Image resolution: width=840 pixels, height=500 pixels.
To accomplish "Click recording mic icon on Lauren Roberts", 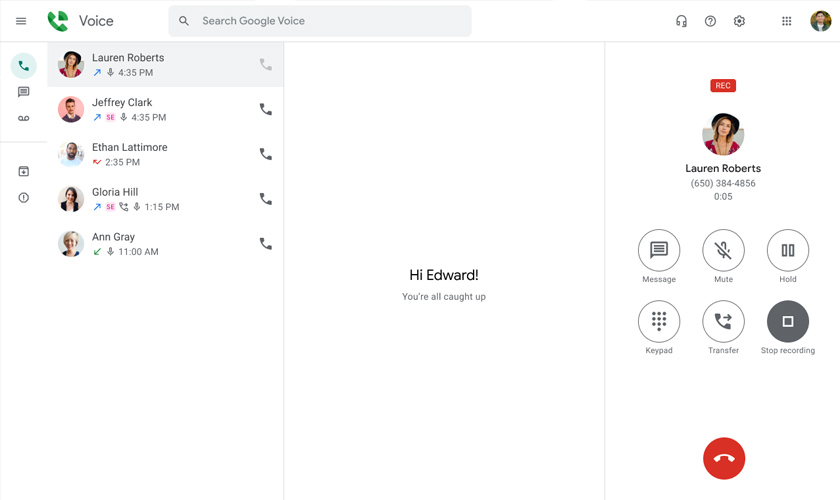I will click(x=110, y=72).
